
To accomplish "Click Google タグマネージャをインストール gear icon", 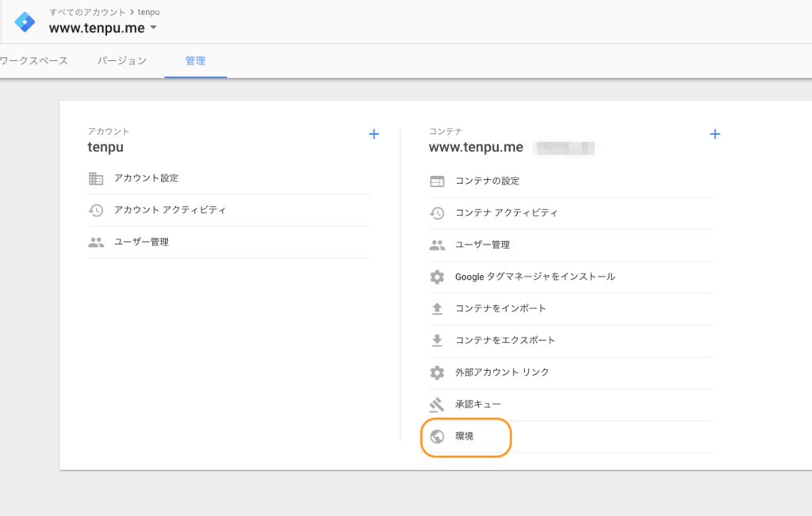I will (x=437, y=277).
